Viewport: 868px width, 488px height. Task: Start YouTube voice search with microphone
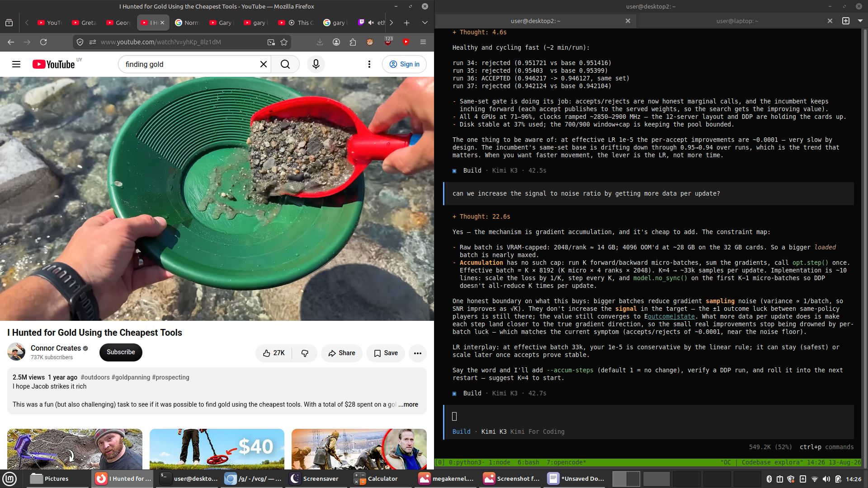pyautogui.click(x=316, y=64)
